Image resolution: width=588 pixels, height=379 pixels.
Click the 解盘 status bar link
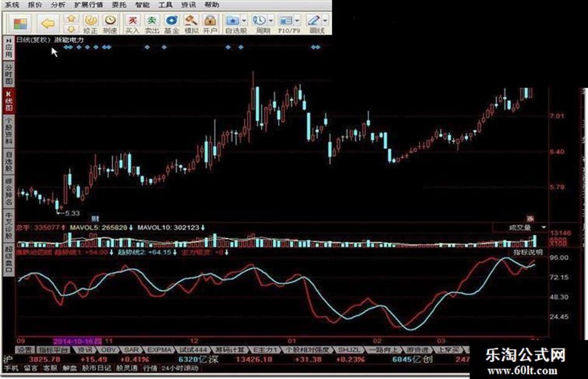[69, 368]
